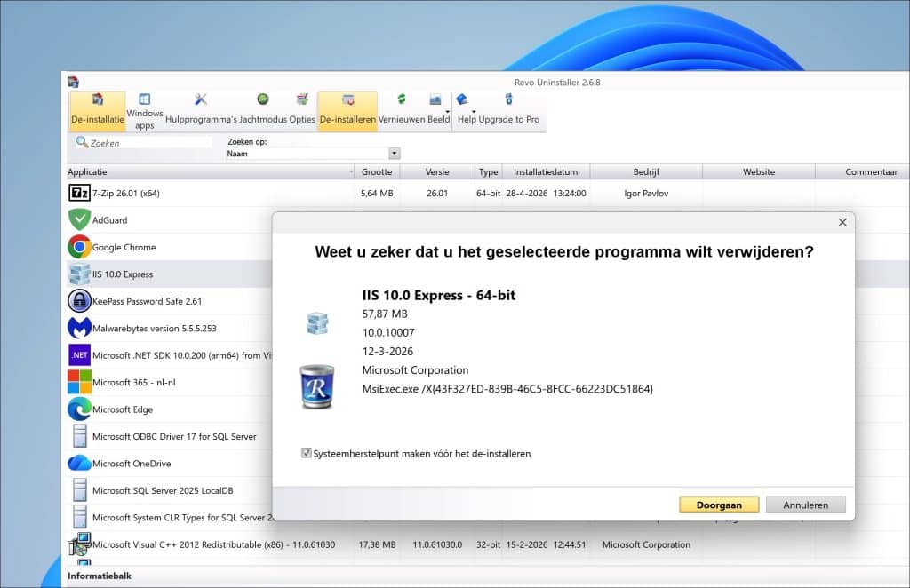The width and height of the screenshot is (910, 588).
Task: Select the Visual C++ 2012 Redistributable icon
Action: pos(79,544)
